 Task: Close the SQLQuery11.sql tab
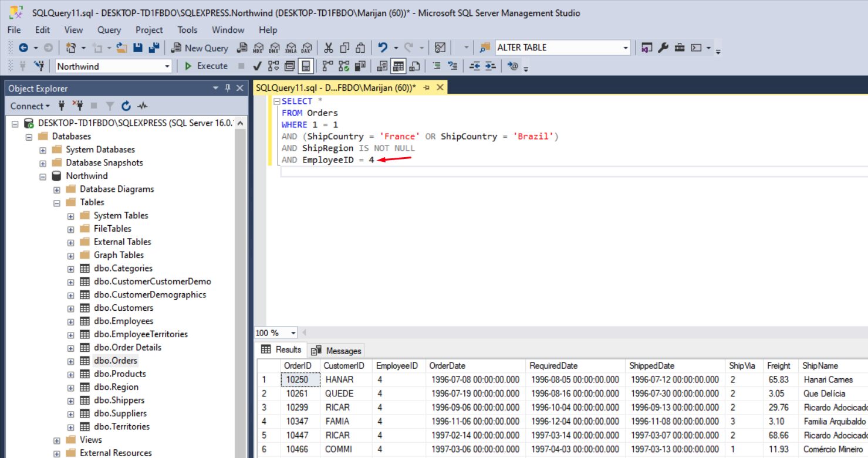439,88
